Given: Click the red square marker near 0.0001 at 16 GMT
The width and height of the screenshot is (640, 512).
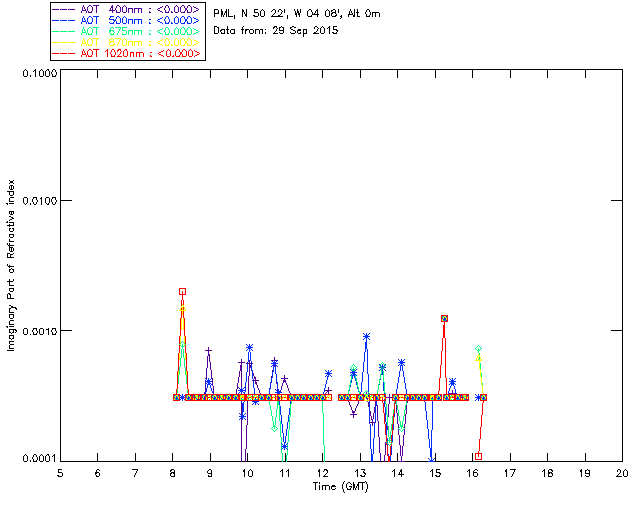Looking at the screenshot, I should point(478,456).
